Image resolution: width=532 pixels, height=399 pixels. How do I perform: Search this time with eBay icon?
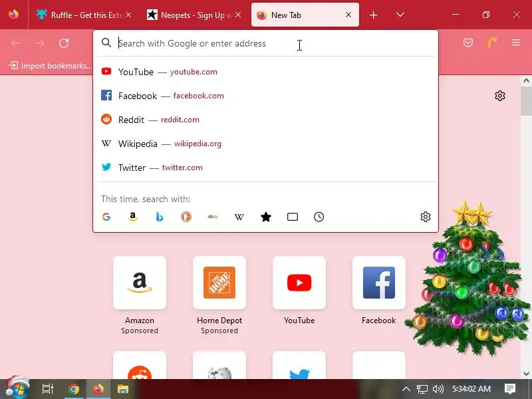(x=213, y=217)
